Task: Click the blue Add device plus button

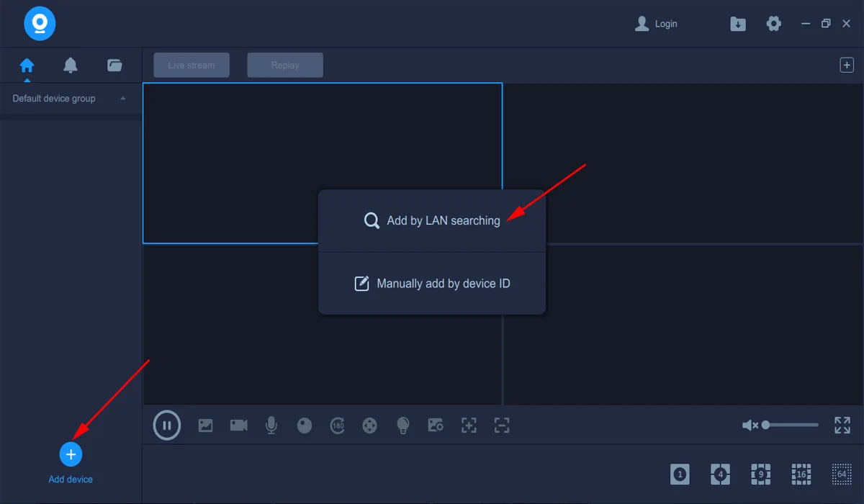Action: point(71,454)
